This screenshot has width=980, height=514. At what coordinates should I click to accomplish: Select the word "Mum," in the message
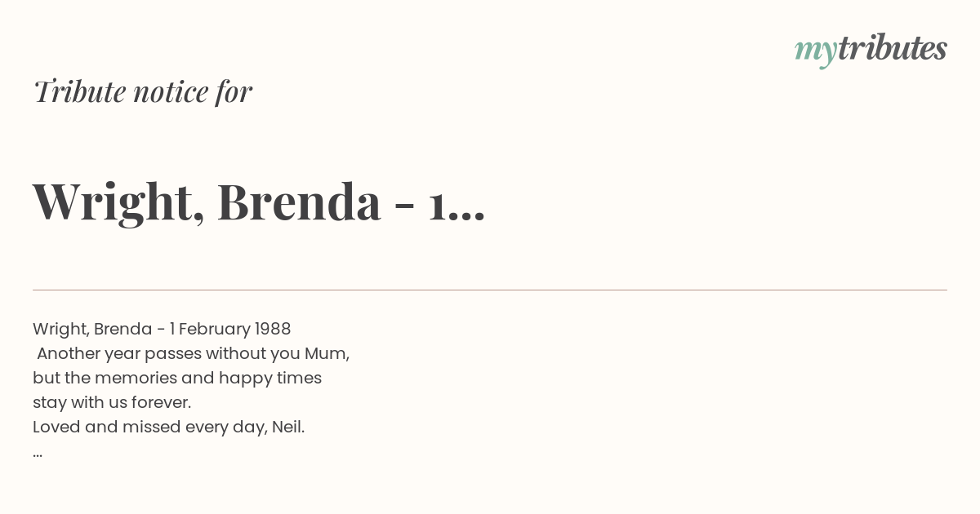click(x=327, y=353)
